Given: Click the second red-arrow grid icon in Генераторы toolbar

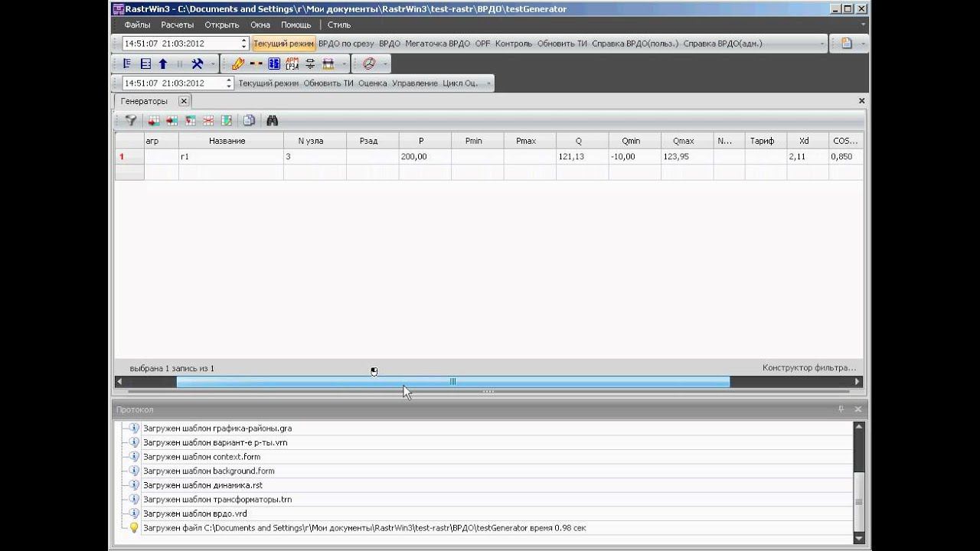Looking at the screenshot, I should tap(171, 120).
